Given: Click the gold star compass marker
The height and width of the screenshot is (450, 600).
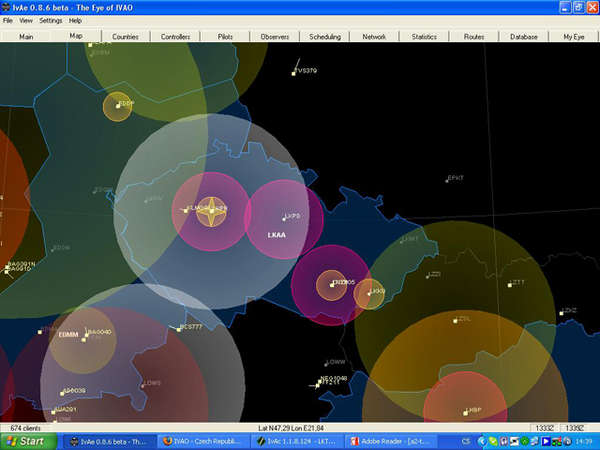Looking at the screenshot, I should [x=212, y=212].
